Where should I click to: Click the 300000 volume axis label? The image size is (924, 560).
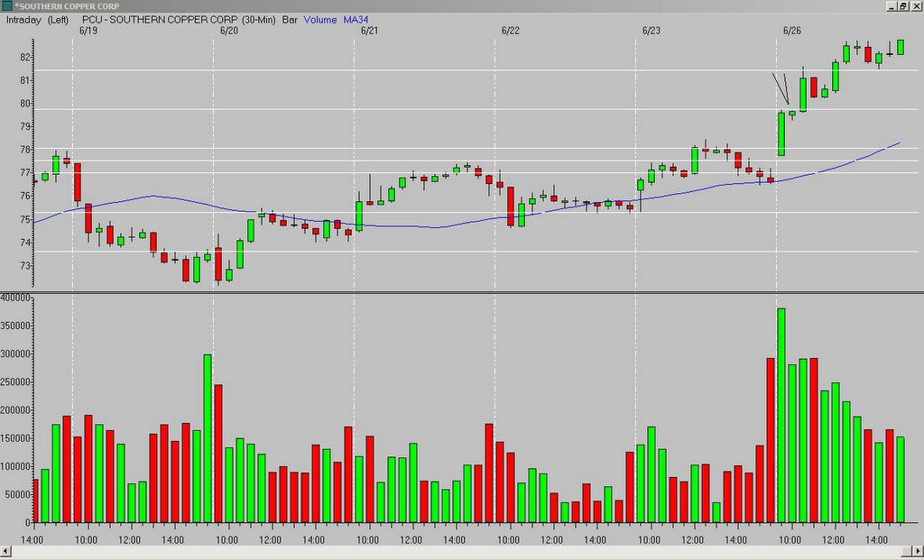pos(15,353)
